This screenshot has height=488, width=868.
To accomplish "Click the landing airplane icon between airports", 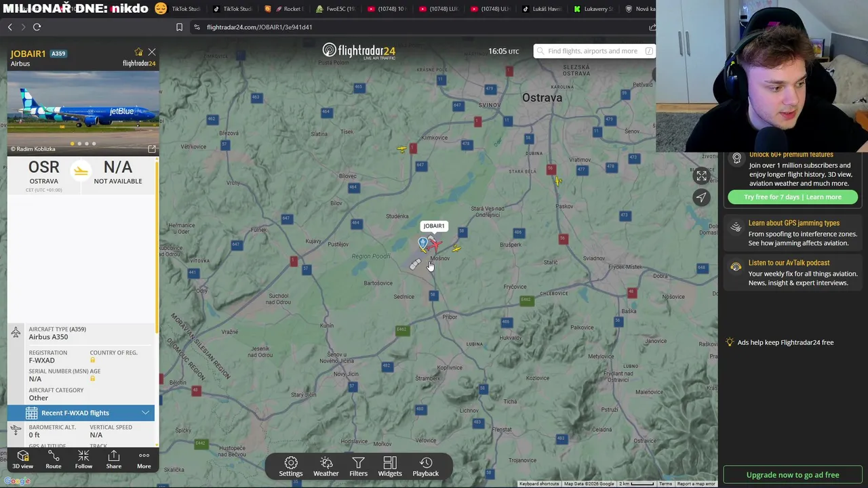I will [x=81, y=171].
